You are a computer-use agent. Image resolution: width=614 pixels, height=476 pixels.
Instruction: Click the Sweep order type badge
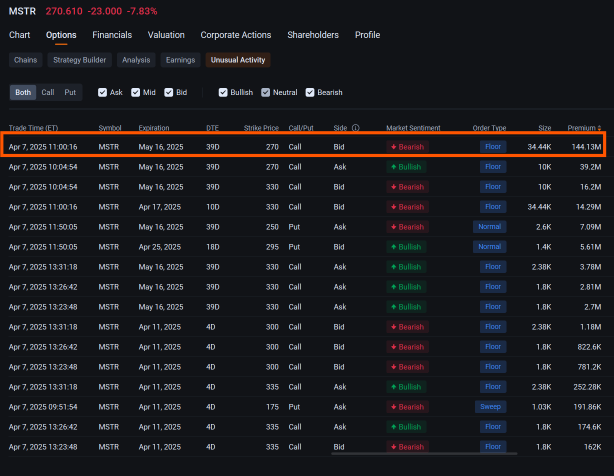pyautogui.click(x=491, y=407)
